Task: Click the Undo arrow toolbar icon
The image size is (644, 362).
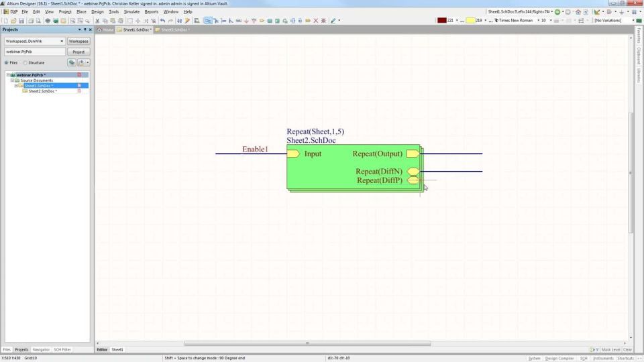Action: 162,21
